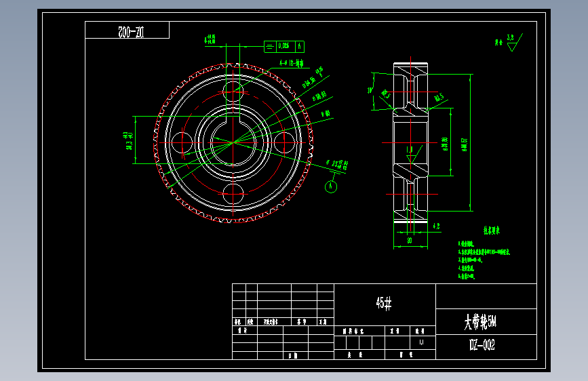The image size is (588, 381).
Task: Click the "20" width dimension below side view
Action: (x=410, y=241)
